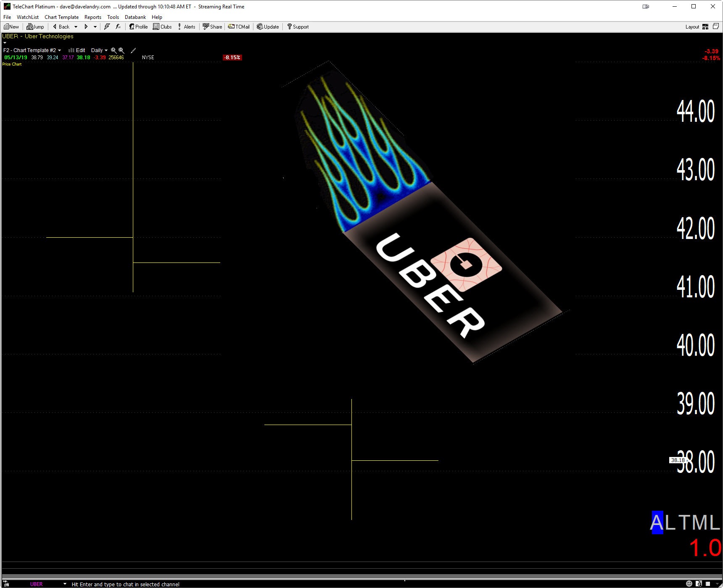Screen dimensions: 723x588
Task: Click the Share toolbar button
Action: tap(212, 26)
